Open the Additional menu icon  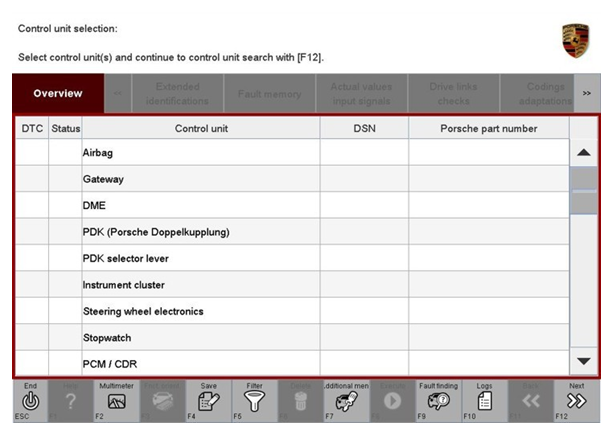(347, 402)
